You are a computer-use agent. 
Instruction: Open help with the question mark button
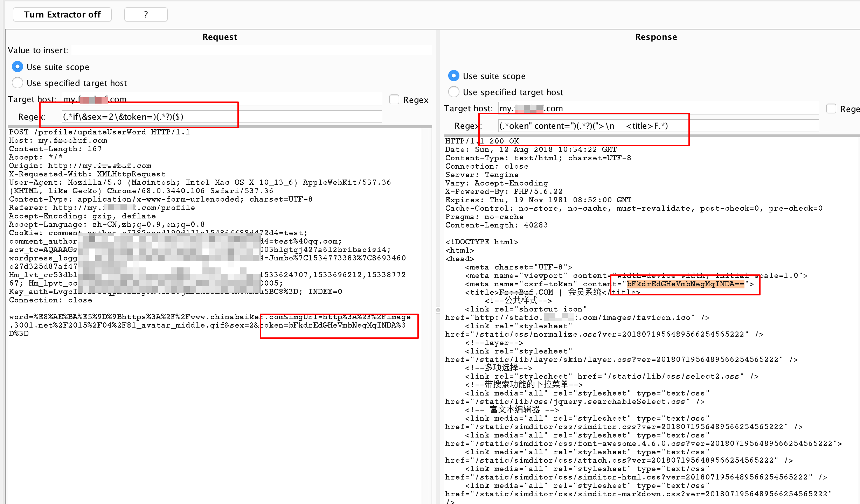[146, 14]
